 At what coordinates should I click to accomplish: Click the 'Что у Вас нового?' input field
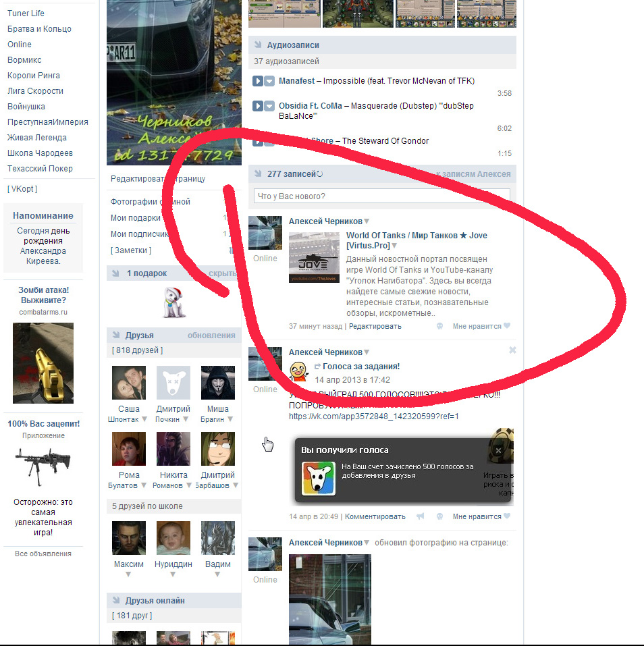(x=382, y=196)
